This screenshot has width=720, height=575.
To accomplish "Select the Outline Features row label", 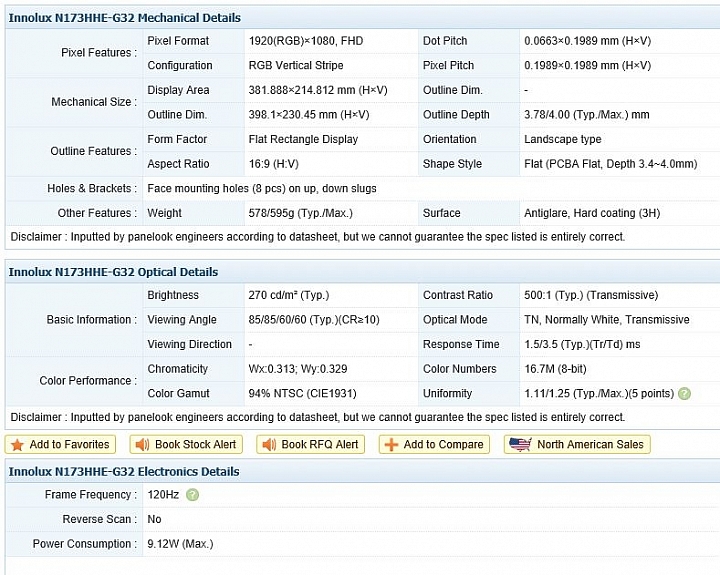I will (x=94, y=151).
